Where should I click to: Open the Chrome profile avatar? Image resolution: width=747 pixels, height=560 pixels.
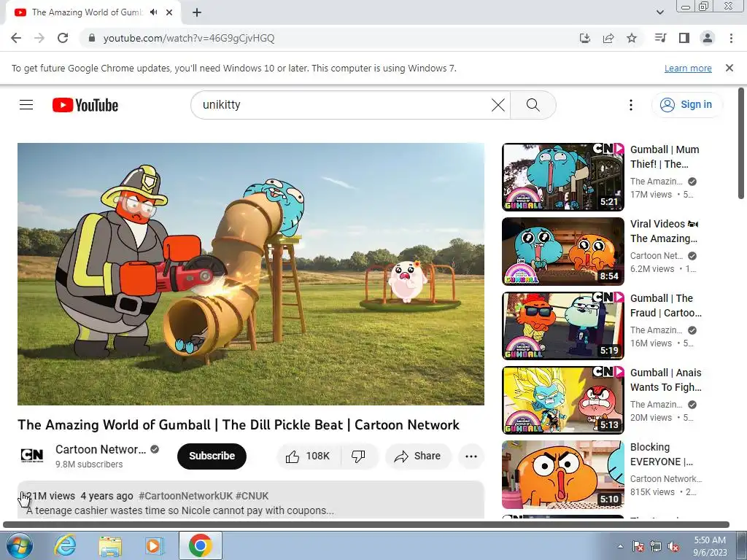[708, 38]
